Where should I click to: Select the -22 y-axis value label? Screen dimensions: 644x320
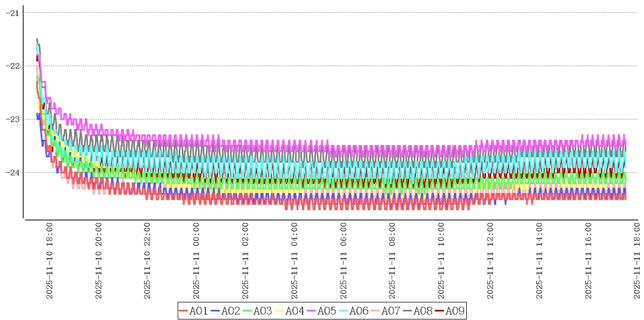pos(12,66)
